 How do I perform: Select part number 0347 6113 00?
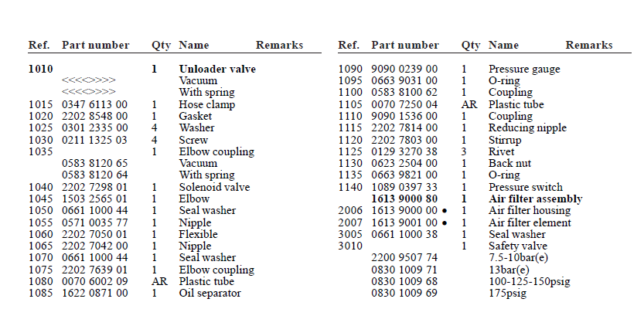(95, 104)
